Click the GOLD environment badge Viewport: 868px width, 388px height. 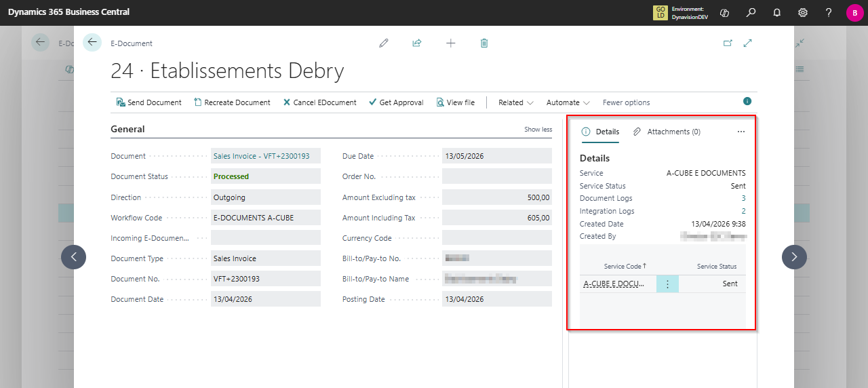click(x=660, y=12)
